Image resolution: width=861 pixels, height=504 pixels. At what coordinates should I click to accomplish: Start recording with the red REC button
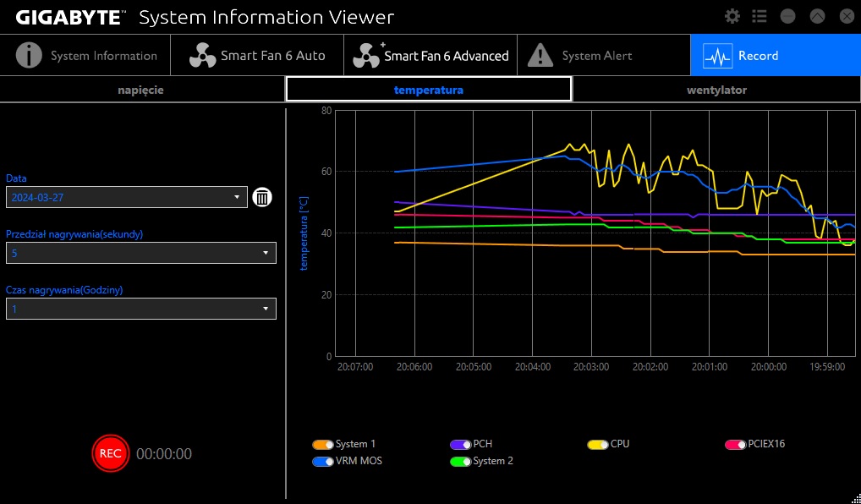point(110,453)
